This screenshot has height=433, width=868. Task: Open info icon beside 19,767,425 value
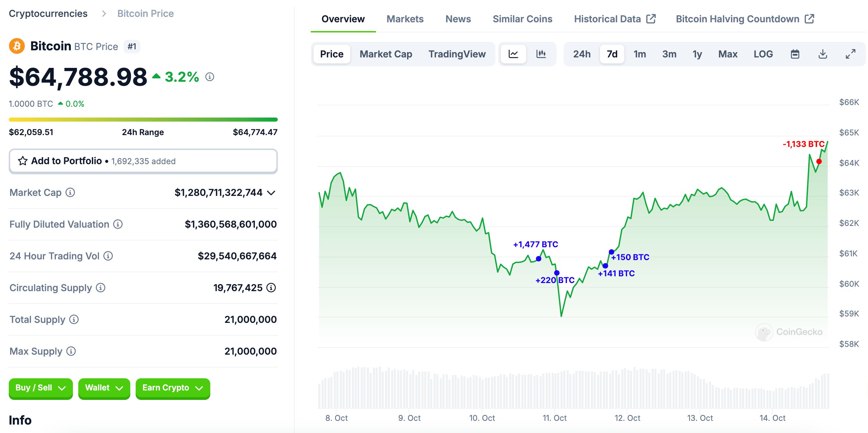(x=271, y=288)
